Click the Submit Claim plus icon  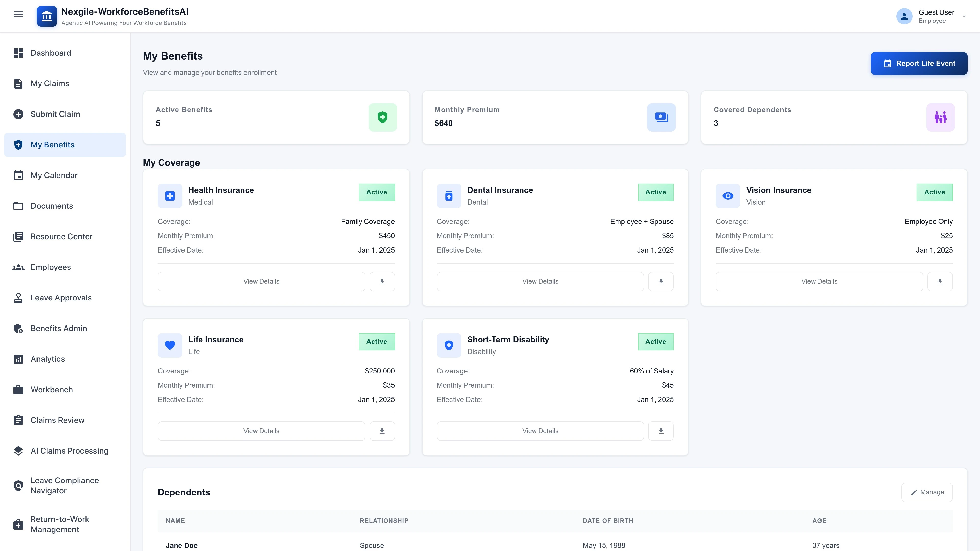coord(18,114)
